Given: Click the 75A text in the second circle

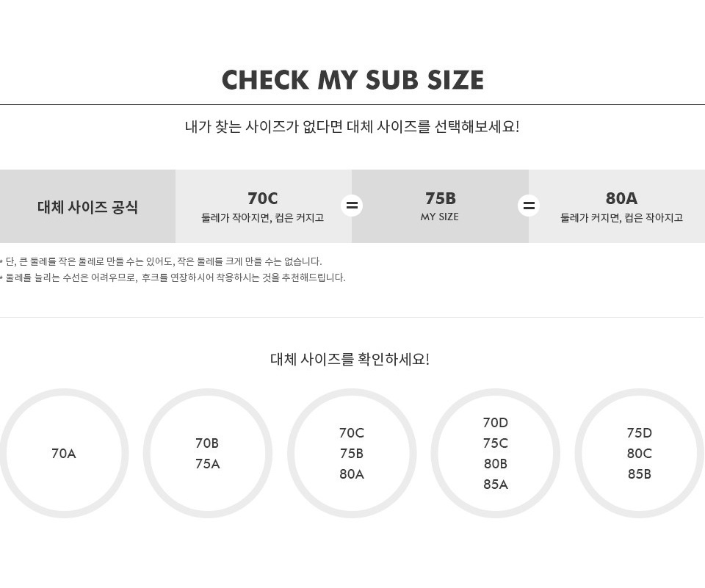Looking at the screenshot, I should pos(208,463).
